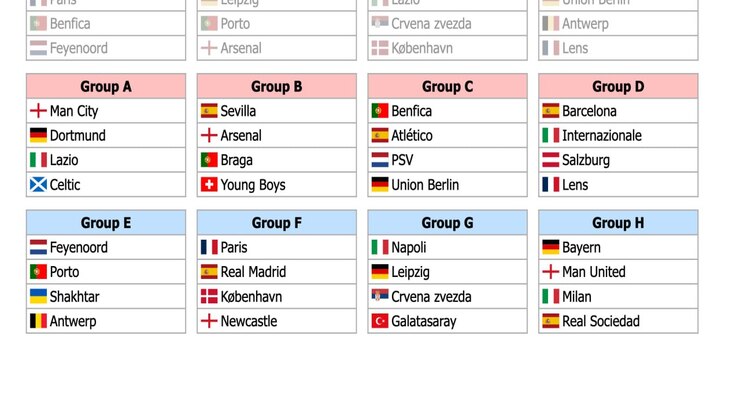This screenshot has height=411, width=740.
Task: Open the Barcelona team link
Action: [x=589, y=111]
